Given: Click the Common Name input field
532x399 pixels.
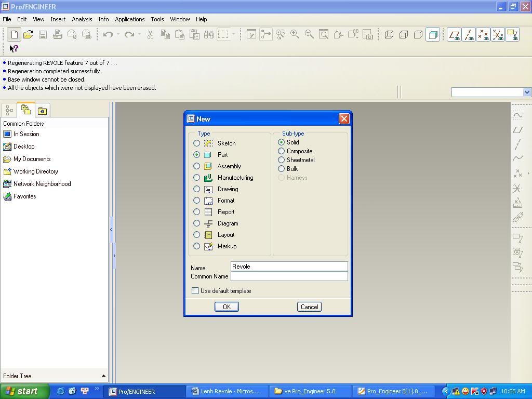Looking at the screenshot, I should point(289,276).
